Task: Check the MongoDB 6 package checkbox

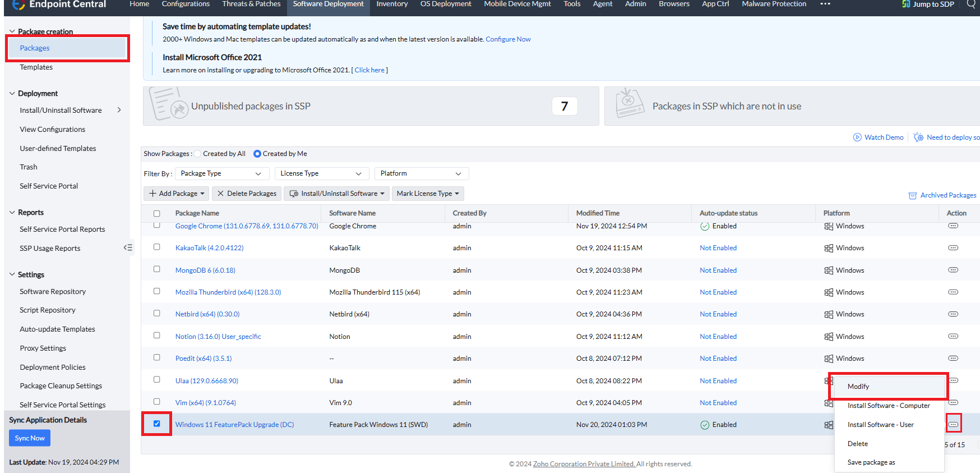Action: coord(157,269)
